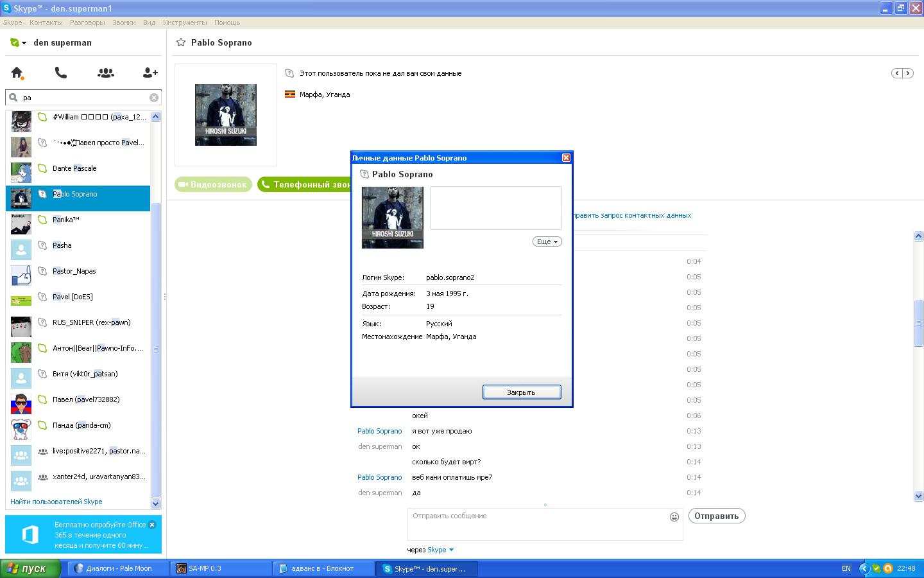Click the Office 365 ad banner icon
924x578 pixels.
pos(30,534)
